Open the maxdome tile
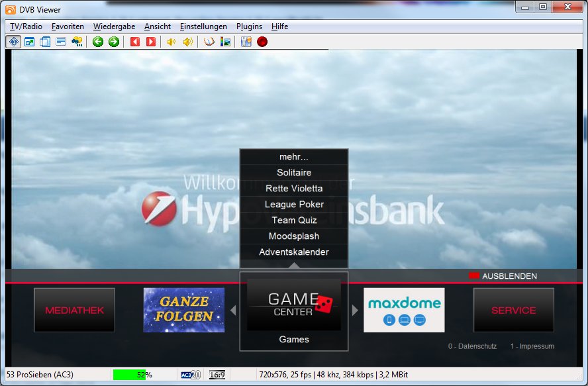Screen dimensions: 588x386 404,310
